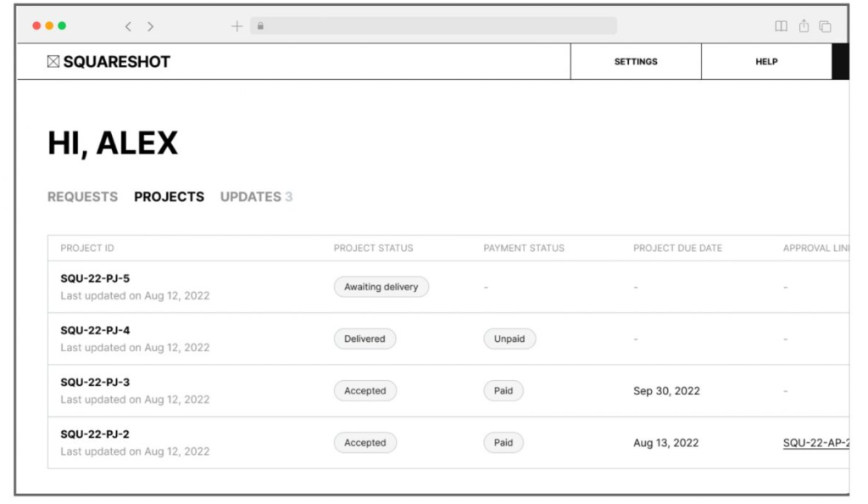This screenshot has width=868, height=504.
Task: Switch to the Requests tab
Action: [x=82, y=197]
